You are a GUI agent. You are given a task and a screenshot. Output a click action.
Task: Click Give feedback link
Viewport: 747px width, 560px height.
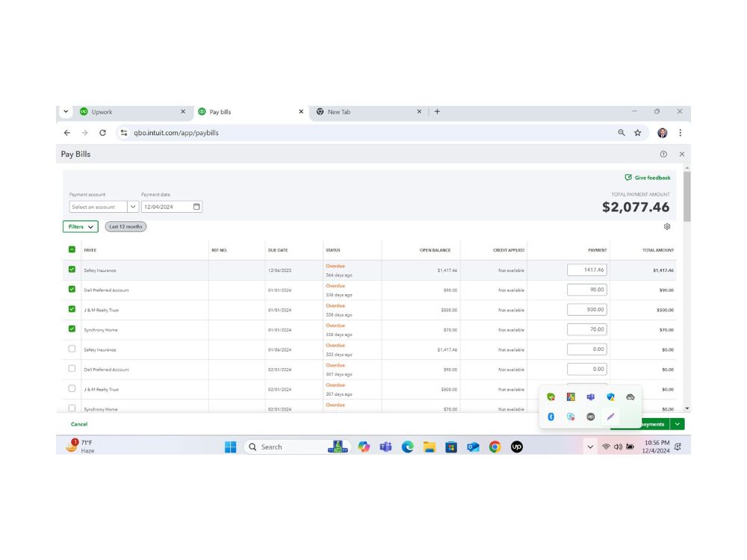pos(648,178)
